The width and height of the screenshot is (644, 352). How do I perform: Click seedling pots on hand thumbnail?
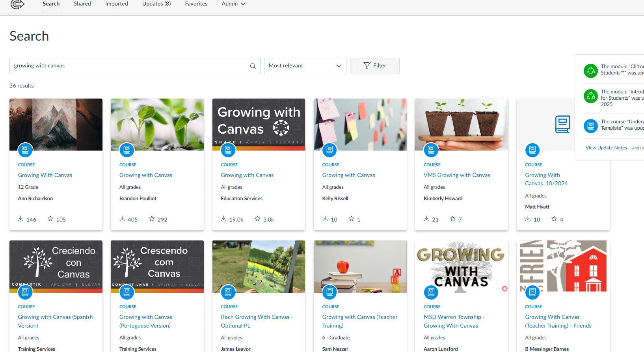tap(462, 125)
